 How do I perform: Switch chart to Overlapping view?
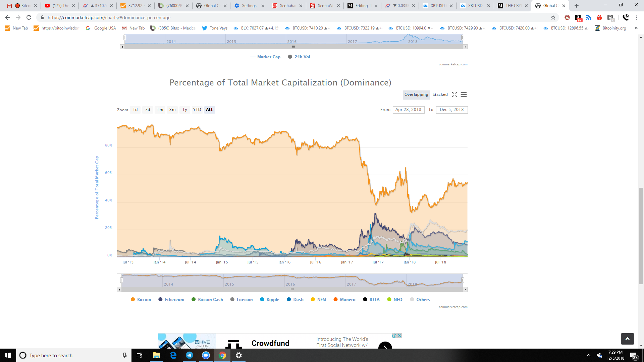coord(416,95)
